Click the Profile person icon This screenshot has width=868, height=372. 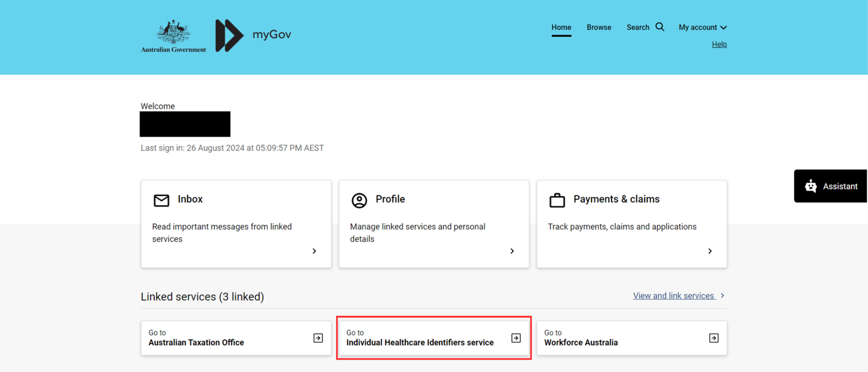(x=359, y=201)
